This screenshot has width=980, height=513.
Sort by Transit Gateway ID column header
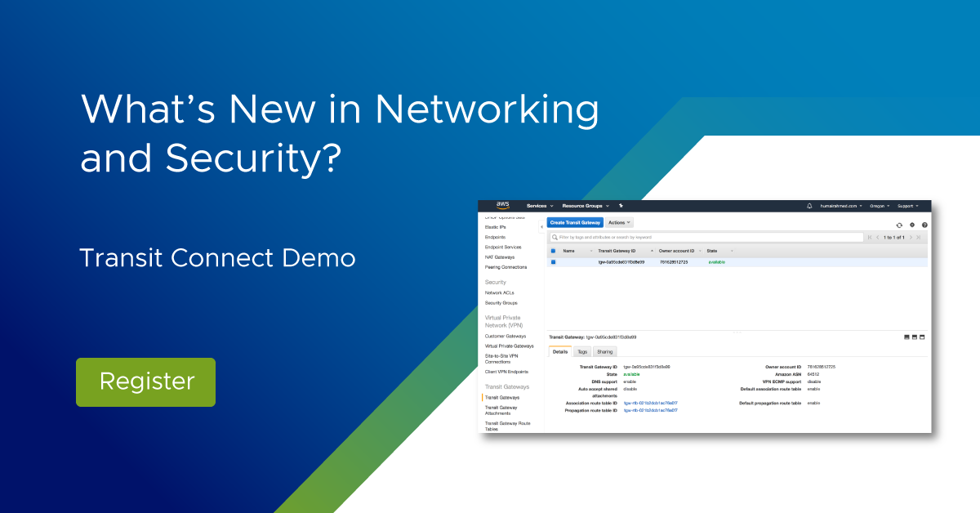[x=617, y=251]
